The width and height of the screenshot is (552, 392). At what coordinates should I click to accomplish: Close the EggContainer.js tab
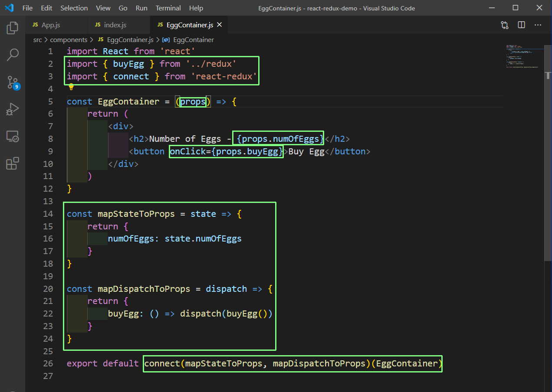pos(219,25)
